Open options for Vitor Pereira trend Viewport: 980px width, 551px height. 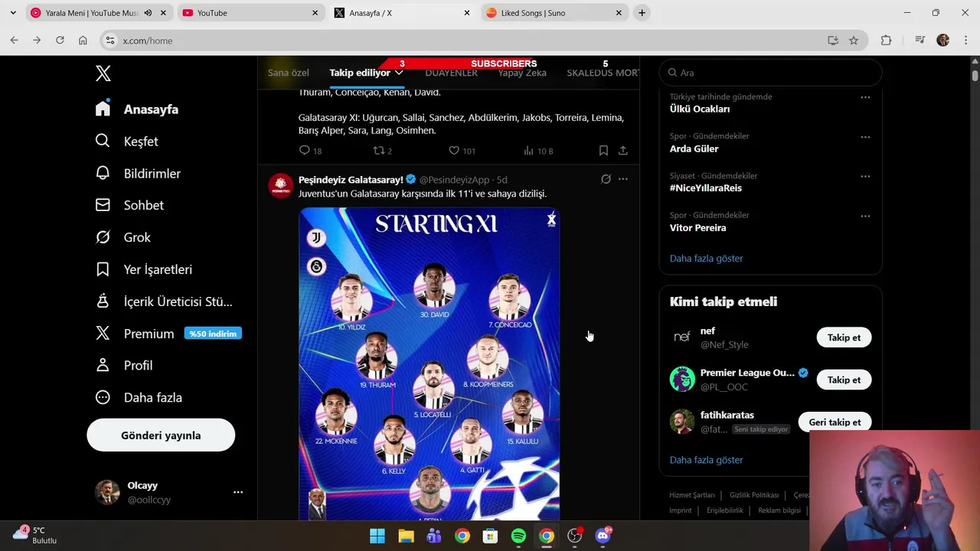(865, 216)
